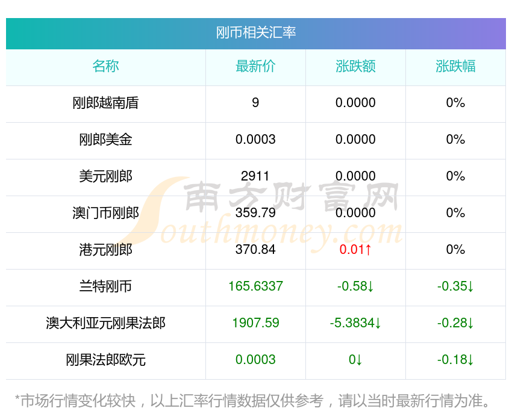Click the row name 刚郎越南盾
The image size is (512, 420).
coord(105,103)
